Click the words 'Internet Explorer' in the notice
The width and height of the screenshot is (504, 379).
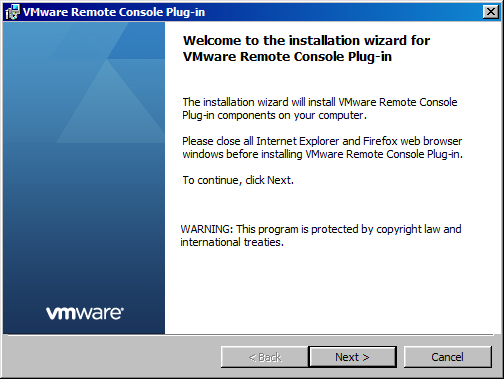click(298, 141)
